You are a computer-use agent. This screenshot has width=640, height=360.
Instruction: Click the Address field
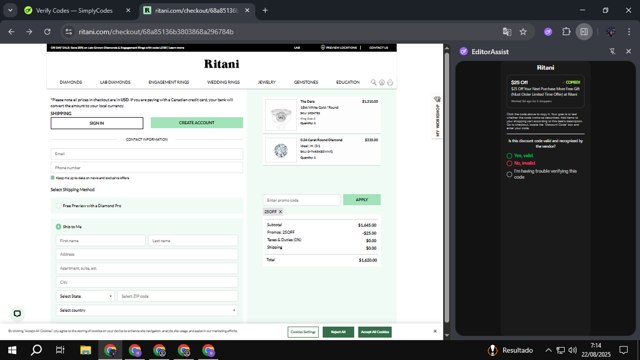point(147,254)
